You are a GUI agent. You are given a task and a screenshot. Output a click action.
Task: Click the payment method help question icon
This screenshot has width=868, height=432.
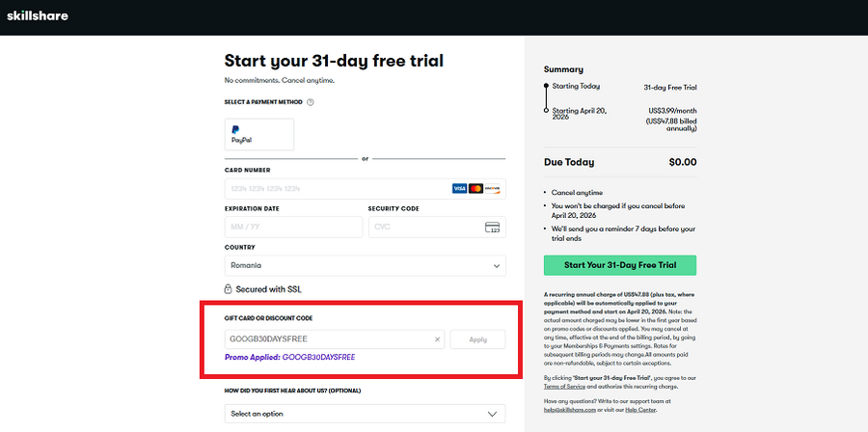tap(311, 102)
